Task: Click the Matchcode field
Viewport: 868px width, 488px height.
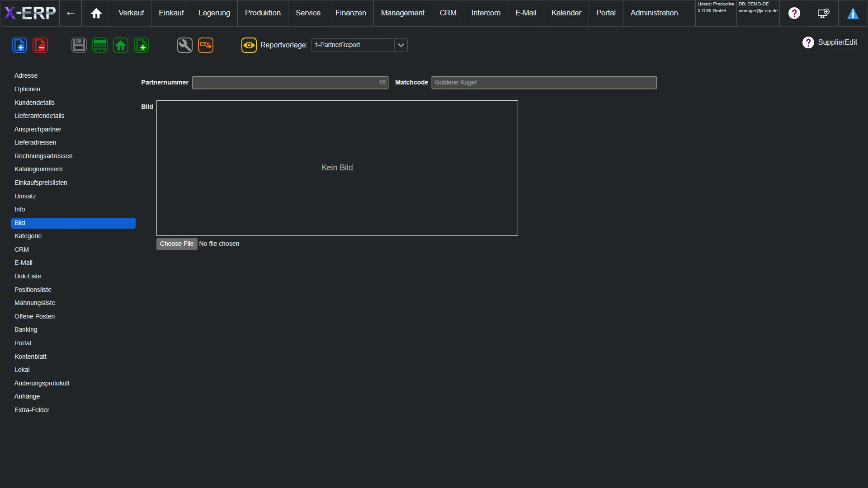Action: [x=544, y=83]
